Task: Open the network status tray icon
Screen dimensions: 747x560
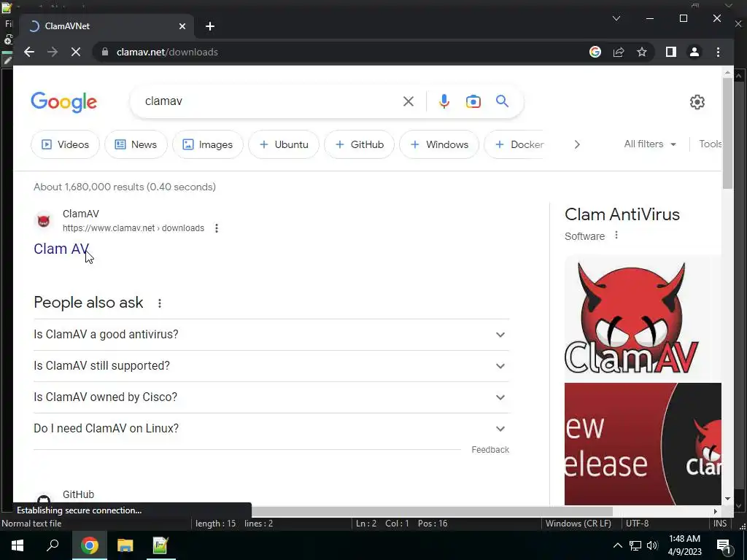Action: click(x=635, y=545)
